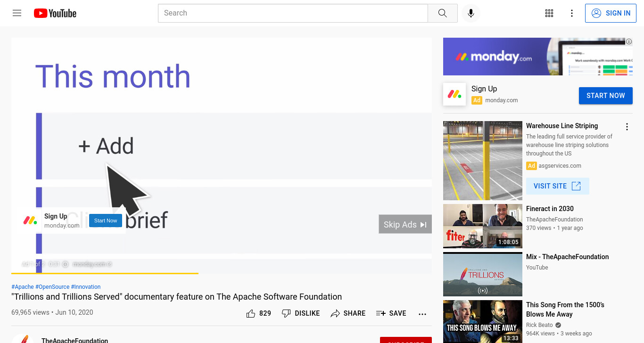This screenshot has height=343, width=644.
Task: Click the Trillions and Trillions Served video title
Action: click(177, 297)
